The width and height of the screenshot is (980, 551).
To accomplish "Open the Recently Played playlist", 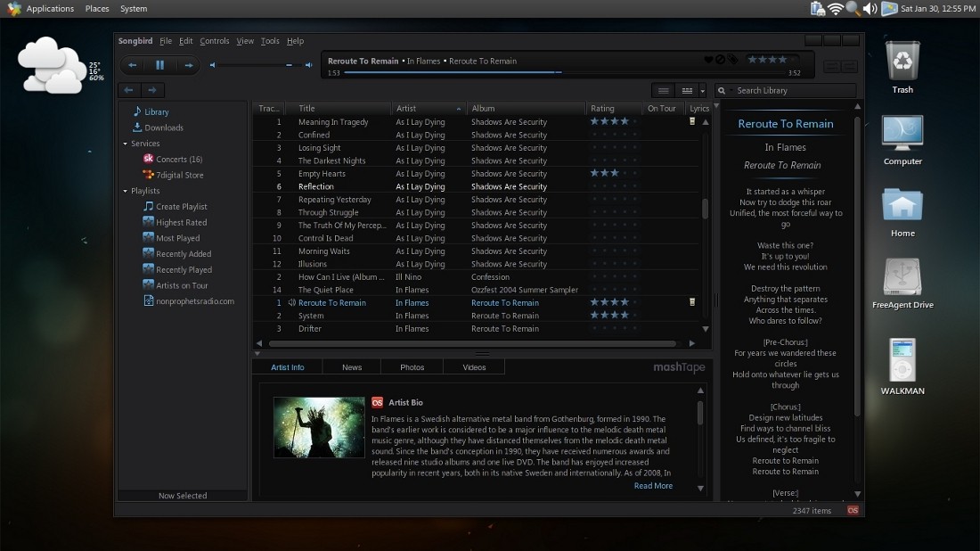I will point(184,269).
